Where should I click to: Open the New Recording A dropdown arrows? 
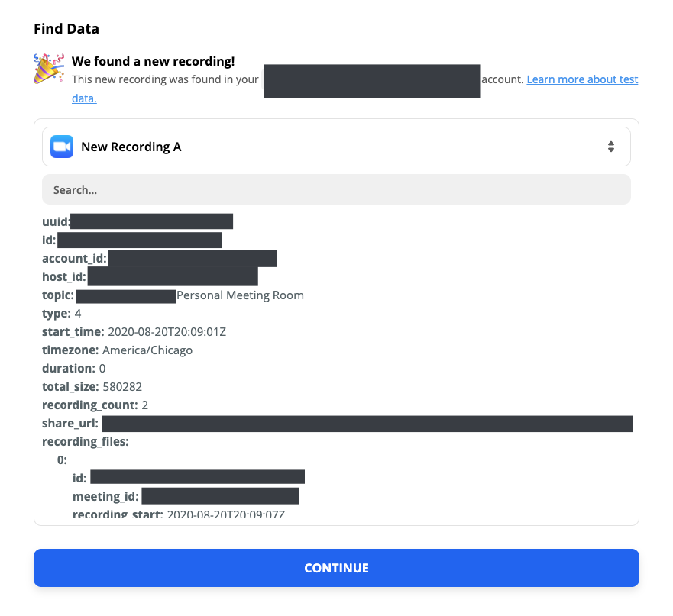611,147
